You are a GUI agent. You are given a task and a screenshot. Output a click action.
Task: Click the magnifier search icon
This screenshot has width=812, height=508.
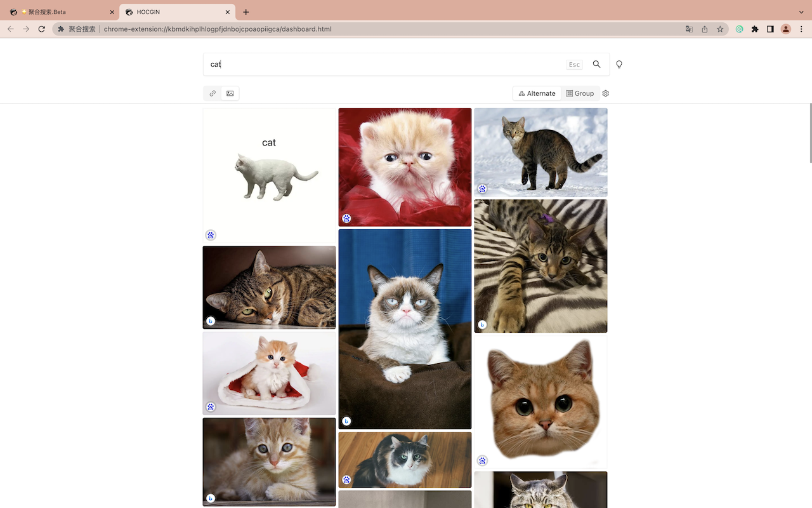tap(596, 64)
